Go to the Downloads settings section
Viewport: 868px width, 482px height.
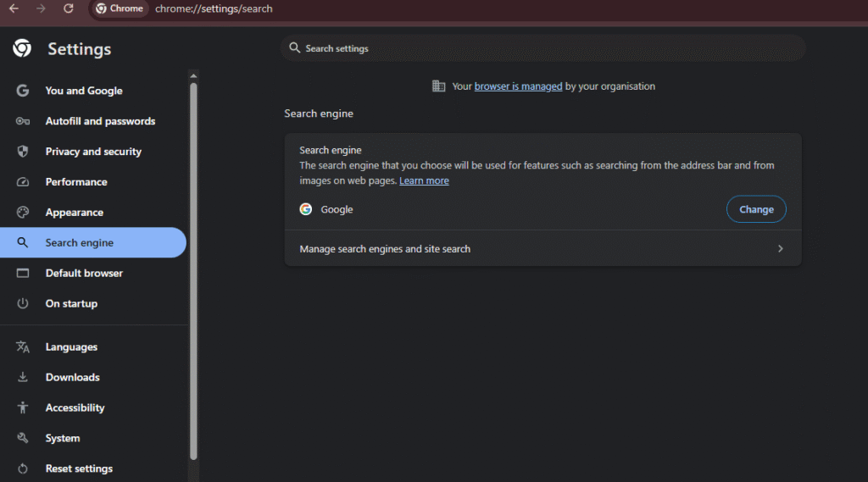pos(72,377)
